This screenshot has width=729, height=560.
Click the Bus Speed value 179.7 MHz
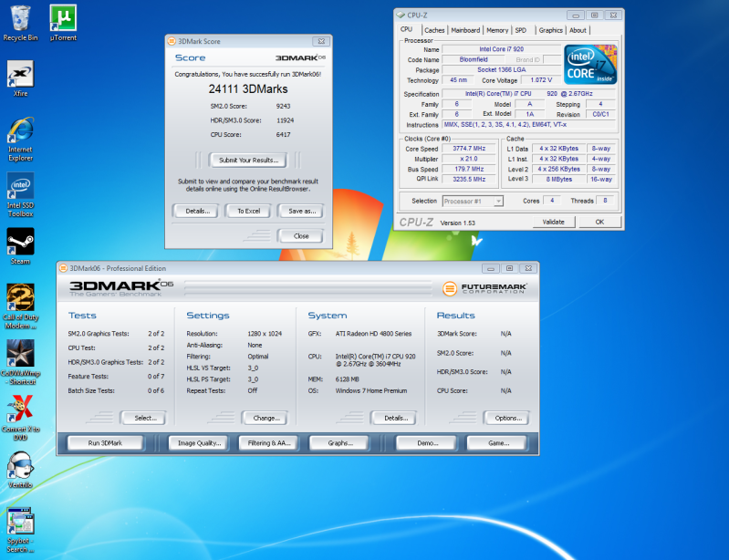coord(469,169)
